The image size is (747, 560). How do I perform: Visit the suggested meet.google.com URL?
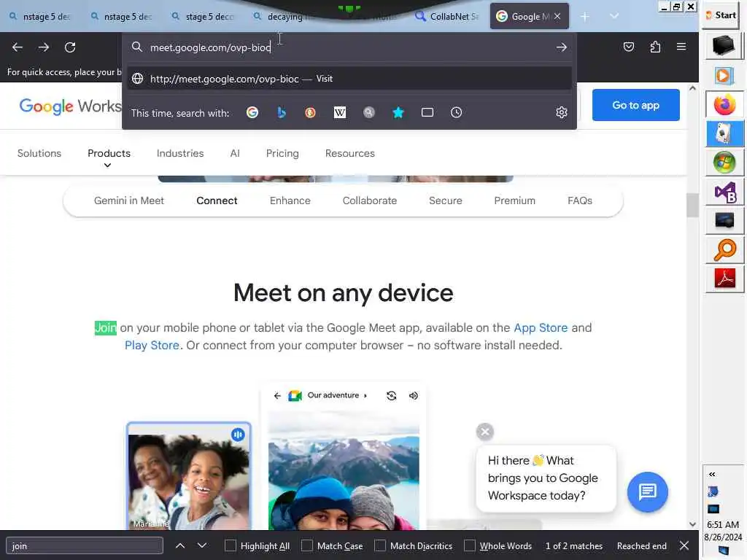point(349,79)
